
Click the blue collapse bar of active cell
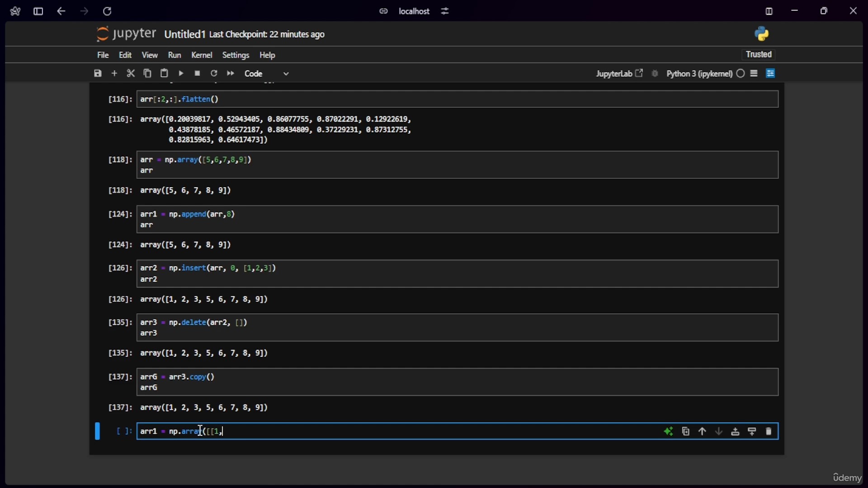97,431
